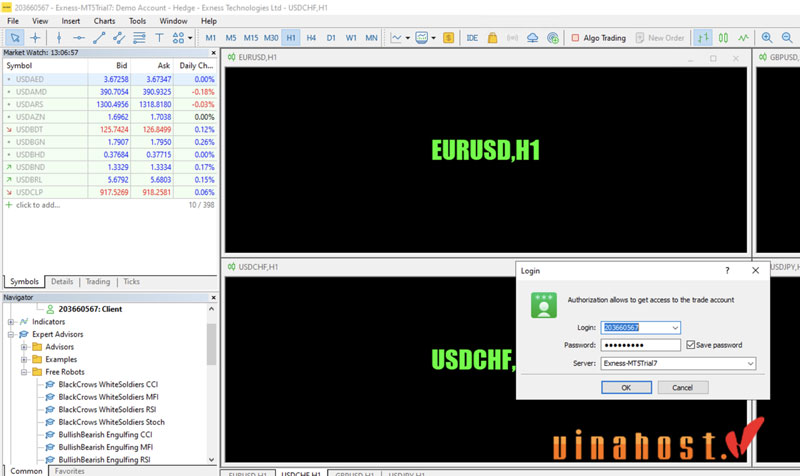The width and height of the screenshot is (800, 476).
Task: Switch to the Details tab
Action: point(62,282)
